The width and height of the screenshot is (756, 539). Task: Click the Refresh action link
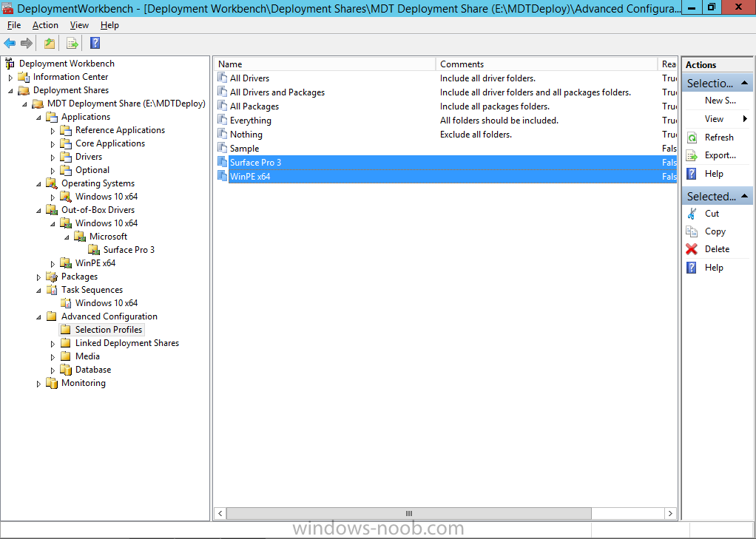[719, 138]
